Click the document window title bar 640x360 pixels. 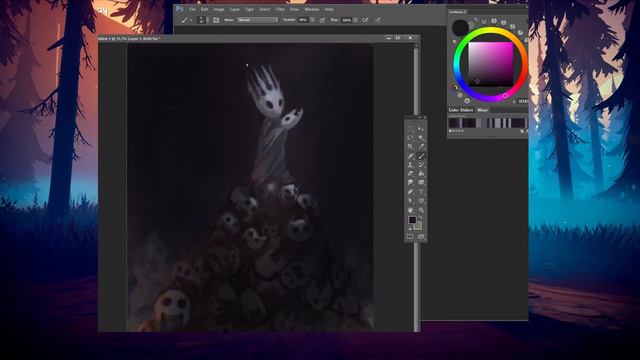(259, 38)
